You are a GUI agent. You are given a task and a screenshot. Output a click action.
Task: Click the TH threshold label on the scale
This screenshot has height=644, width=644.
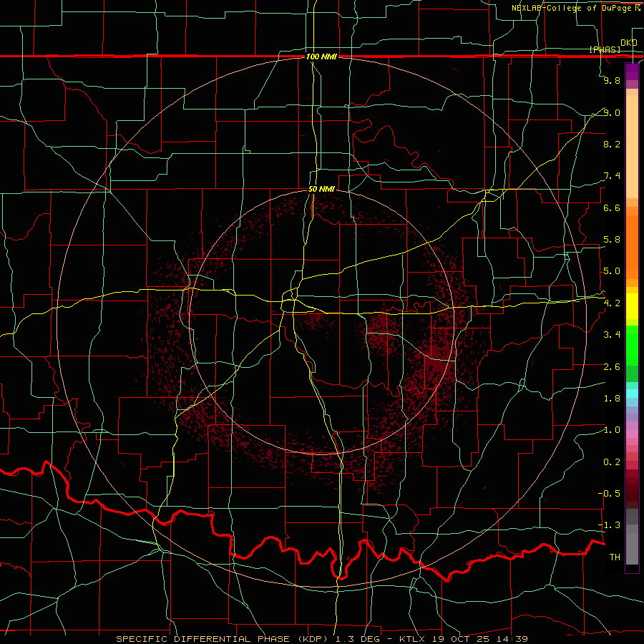pos(615,557)
